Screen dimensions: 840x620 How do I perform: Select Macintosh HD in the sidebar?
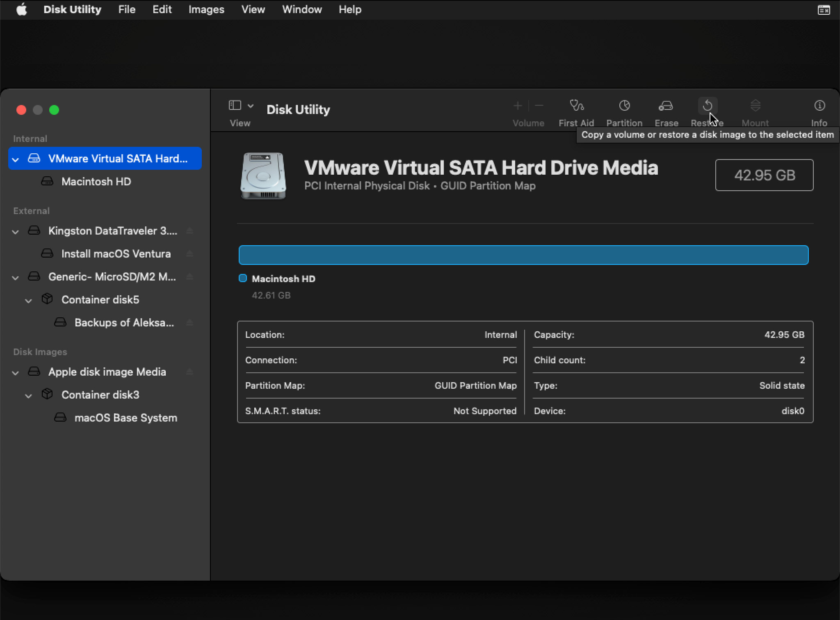point(96,182)
